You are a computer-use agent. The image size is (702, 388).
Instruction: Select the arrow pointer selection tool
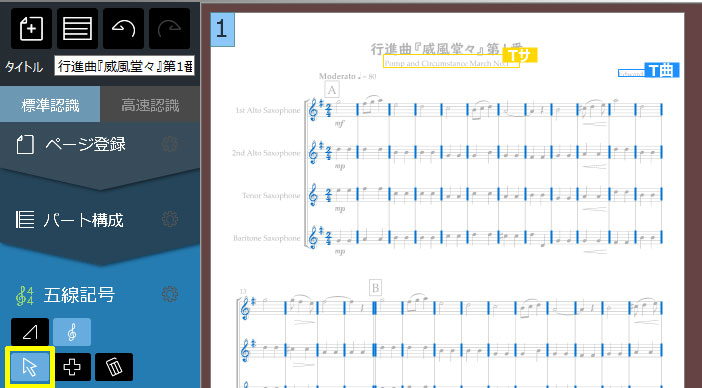(x=30, y=367)
